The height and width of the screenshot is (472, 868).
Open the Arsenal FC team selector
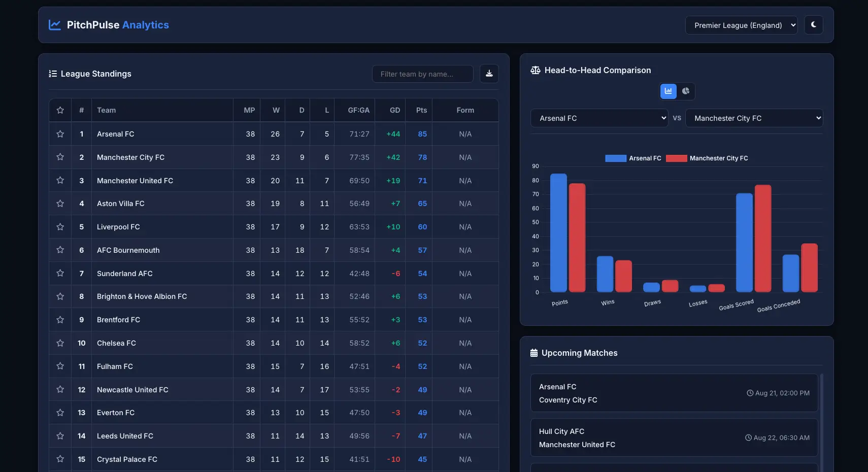599,118
